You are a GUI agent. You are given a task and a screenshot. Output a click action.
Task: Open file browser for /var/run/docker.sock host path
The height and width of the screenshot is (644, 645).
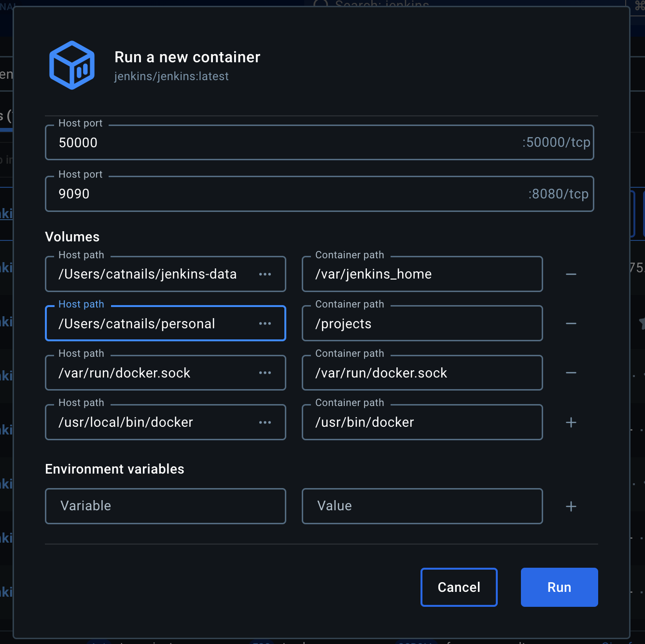265,373
